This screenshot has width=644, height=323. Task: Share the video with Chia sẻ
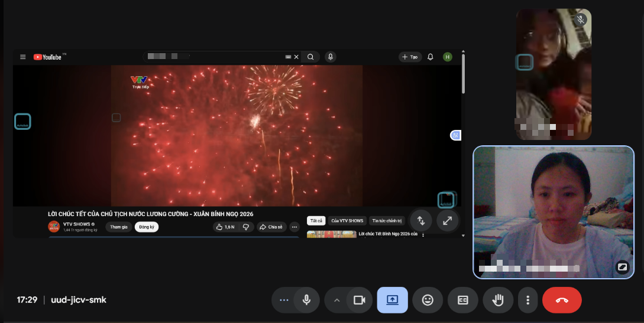[271, 227]
